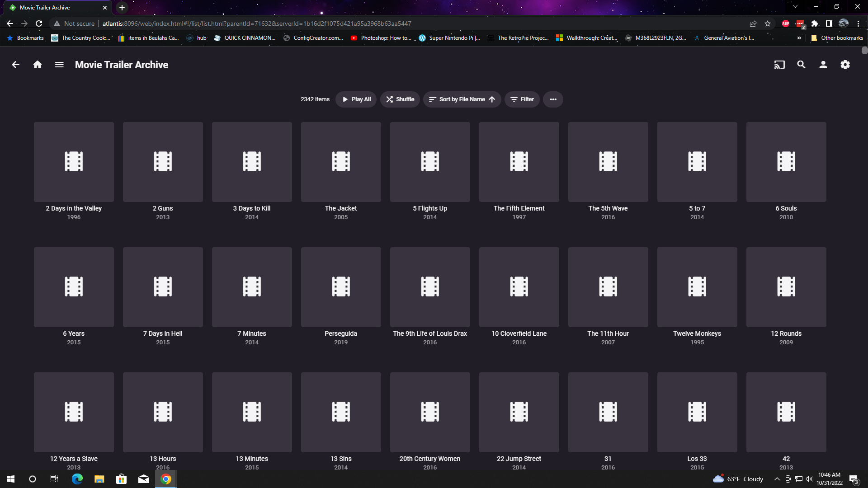Open the Cast to device menu
This screenshot has height=488, width=868.
pos(779,65)
